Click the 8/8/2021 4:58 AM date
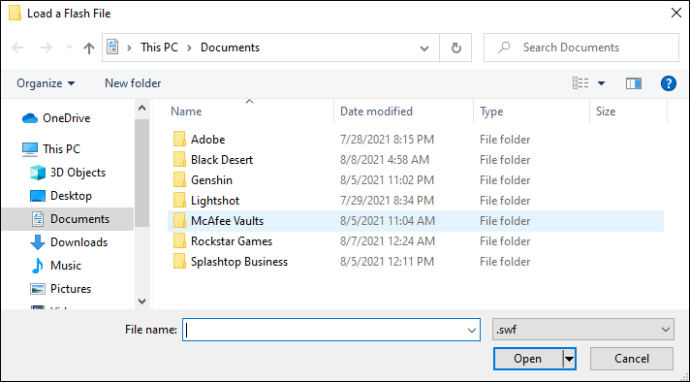Viewport: 690px width, 382px height. coord(384,160)
